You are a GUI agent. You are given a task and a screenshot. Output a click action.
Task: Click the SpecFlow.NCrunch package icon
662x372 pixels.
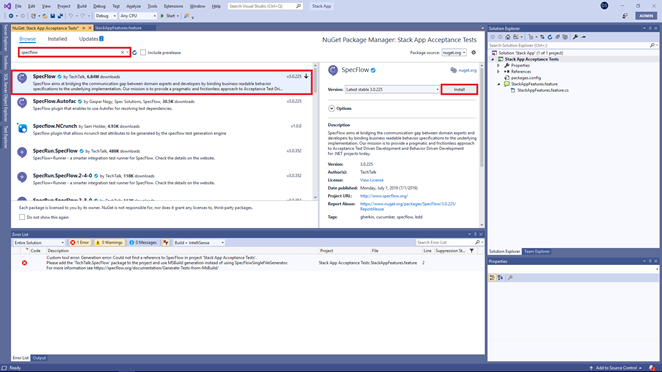point(22,128)
